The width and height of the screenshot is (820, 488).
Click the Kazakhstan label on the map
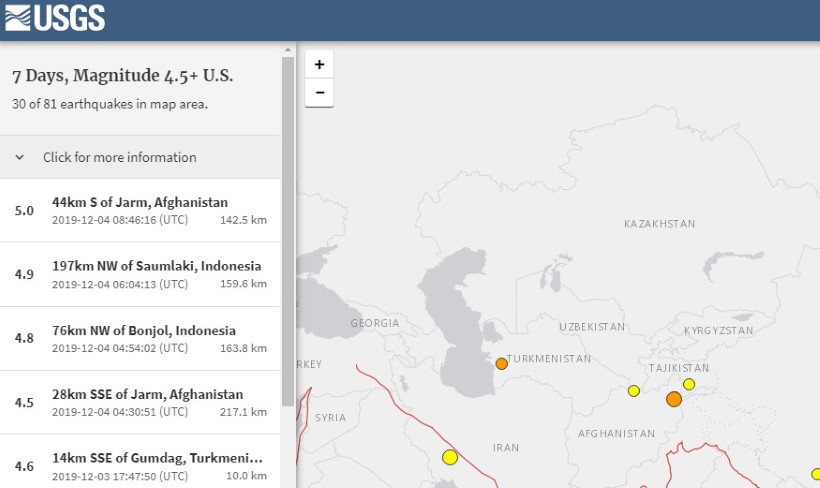[658, 224]
